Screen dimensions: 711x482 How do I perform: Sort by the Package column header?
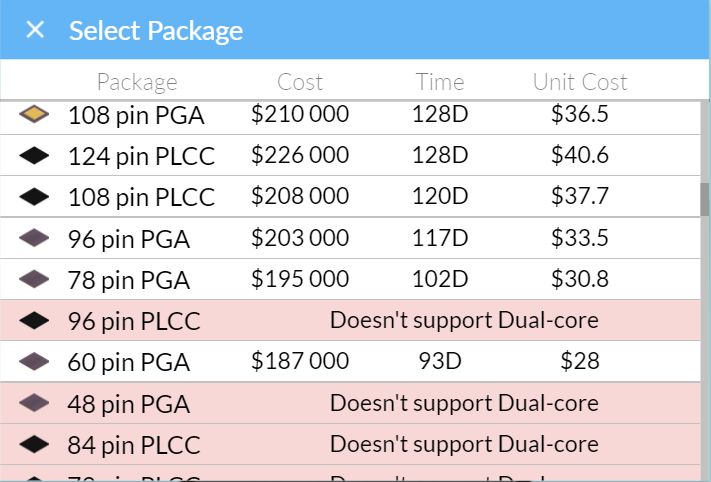tap(137, 83)
